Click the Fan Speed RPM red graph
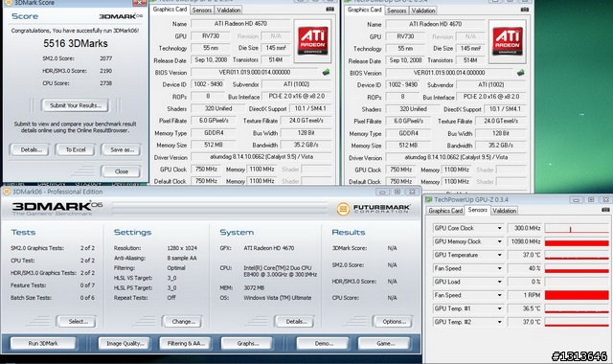This screenshot has width=613, height=364. [577, 295]
